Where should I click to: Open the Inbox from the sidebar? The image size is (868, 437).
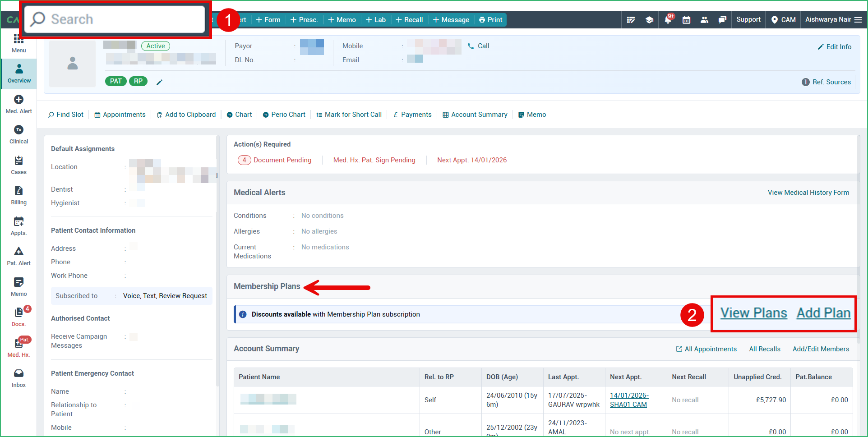pos(18,377)
